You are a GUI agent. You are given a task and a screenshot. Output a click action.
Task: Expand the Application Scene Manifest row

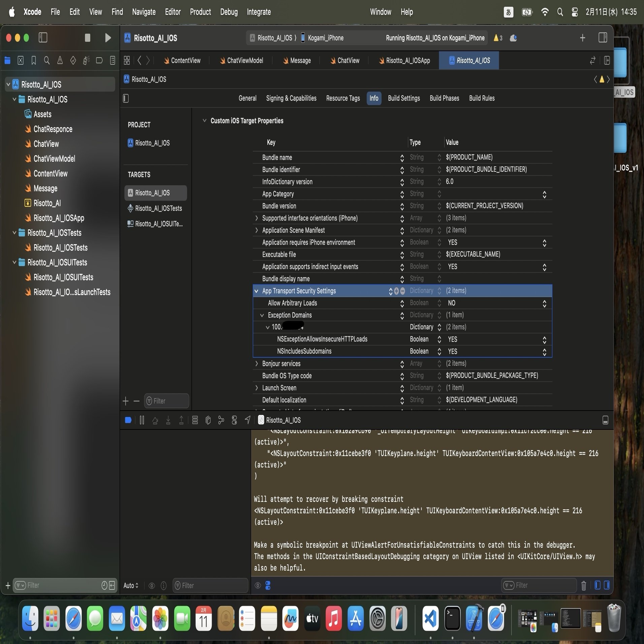257,230
